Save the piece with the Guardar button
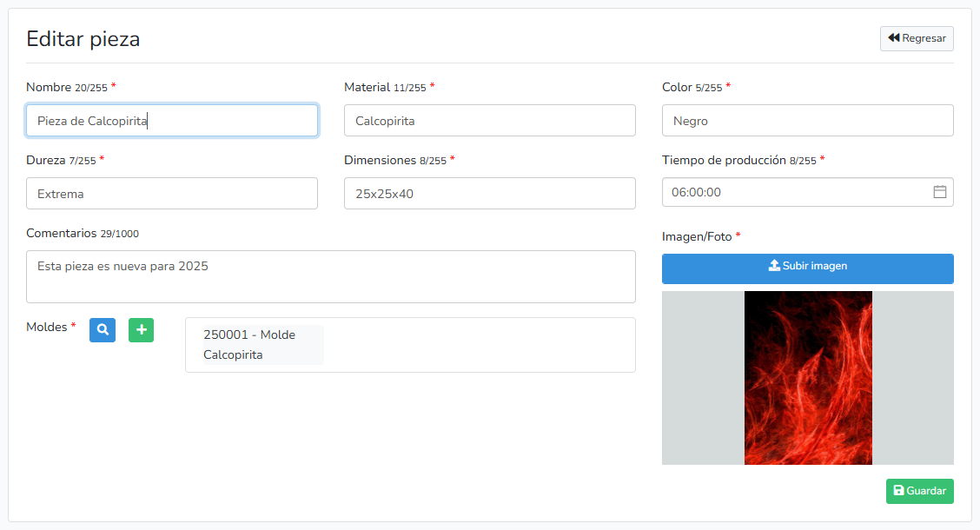 pos(919,491)
